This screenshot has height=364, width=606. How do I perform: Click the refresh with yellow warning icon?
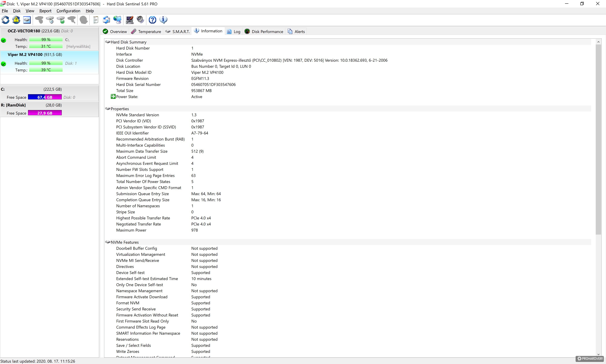tap(17, 20)
